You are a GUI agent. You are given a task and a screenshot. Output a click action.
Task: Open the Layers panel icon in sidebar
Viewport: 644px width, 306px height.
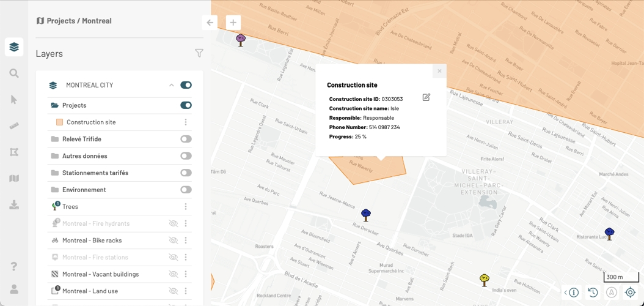pos(14,47)
